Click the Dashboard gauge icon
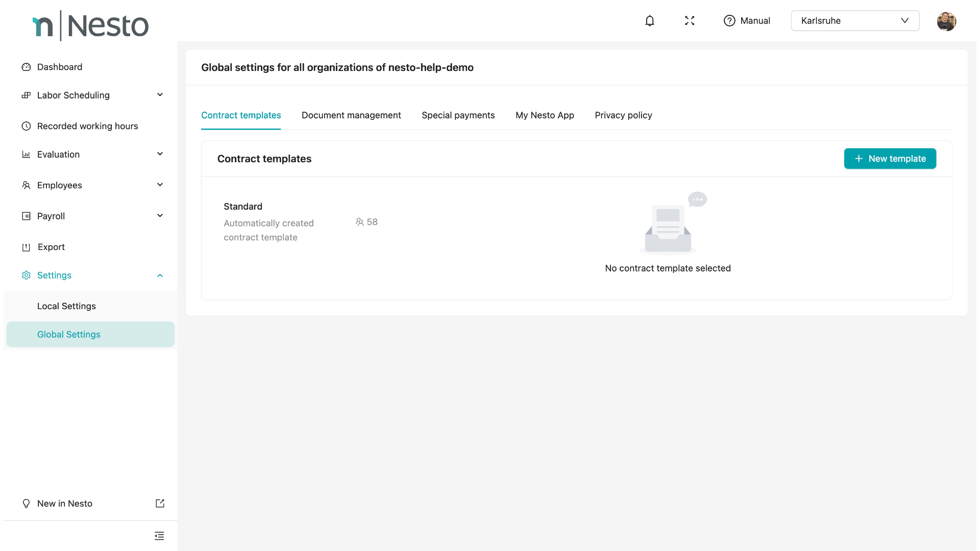 [26, 67]
